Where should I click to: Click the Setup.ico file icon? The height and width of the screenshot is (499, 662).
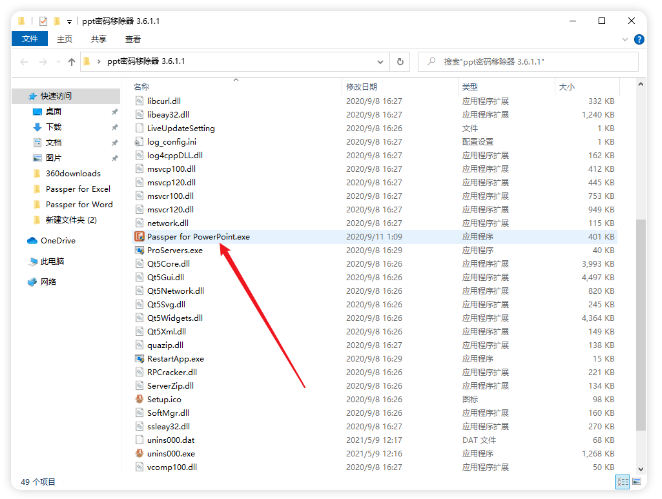(x=140, y=399)
